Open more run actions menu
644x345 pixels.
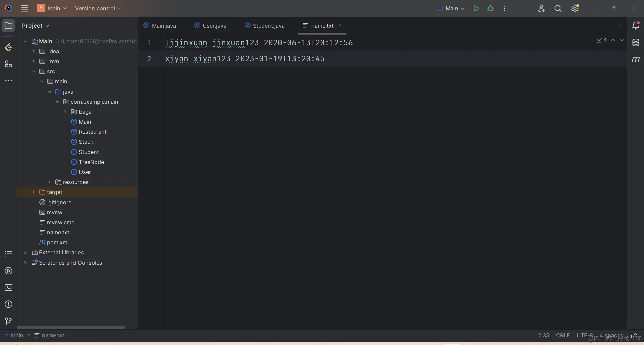(x=505, y=8)
